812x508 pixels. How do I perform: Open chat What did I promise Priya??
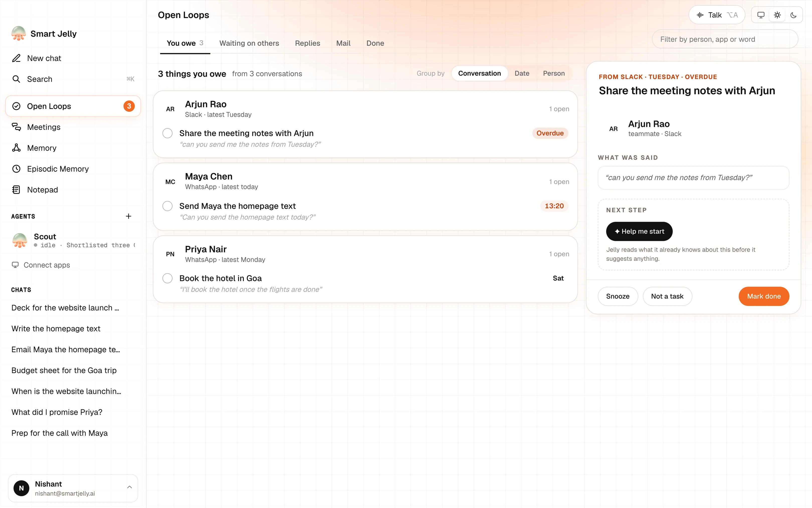(57, 412)
